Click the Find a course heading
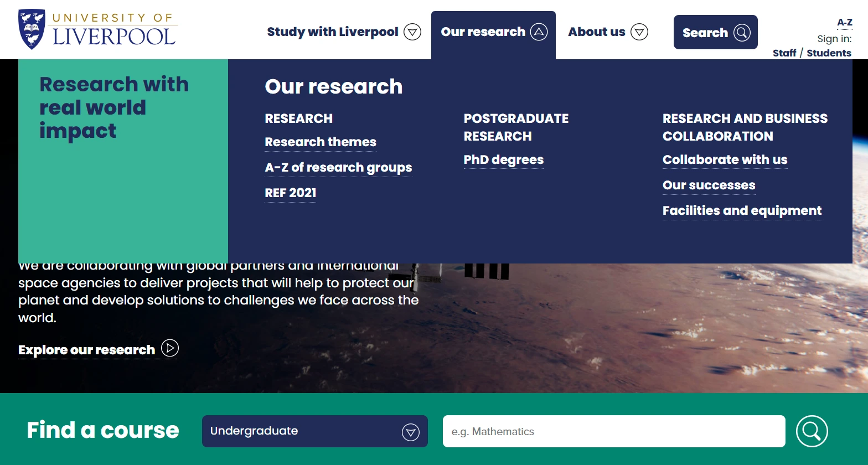 pos(103,430)
